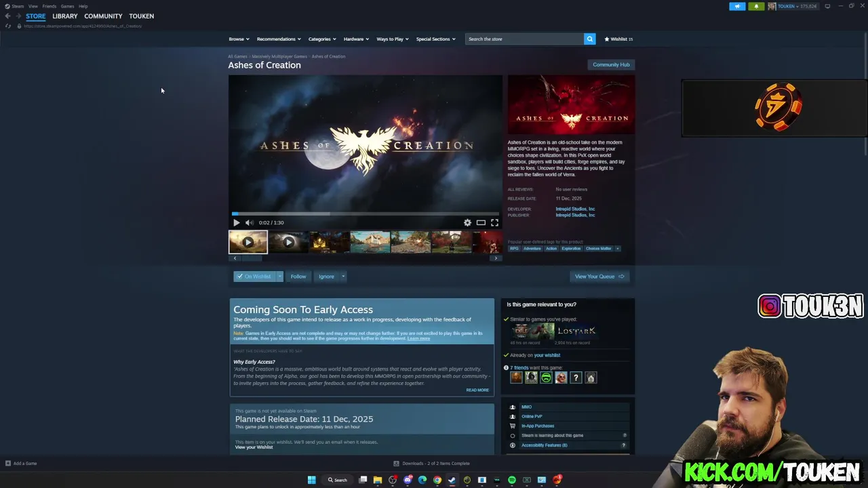Image resolution: width=868 pixels, height=488 pixels.
Task: Enter fullscreen on the trailer
Action: [494, 222]
